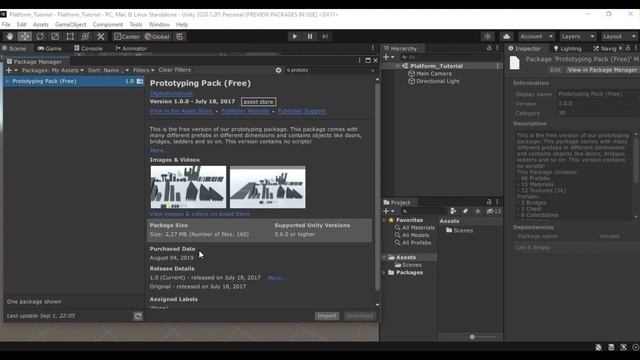The image size is (640, 360).
Task: Search by type in Project panel
Action: pyautogui.click(x=453, y=211)
